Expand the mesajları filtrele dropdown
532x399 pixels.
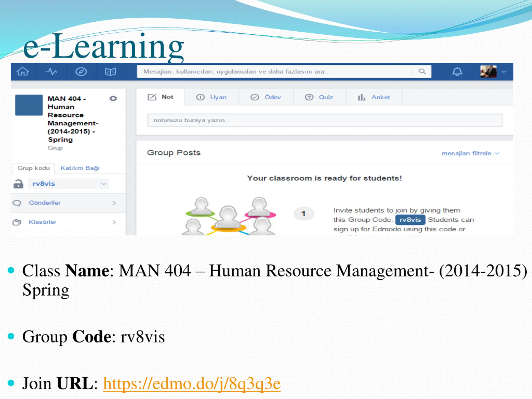[x=470, y=153]
